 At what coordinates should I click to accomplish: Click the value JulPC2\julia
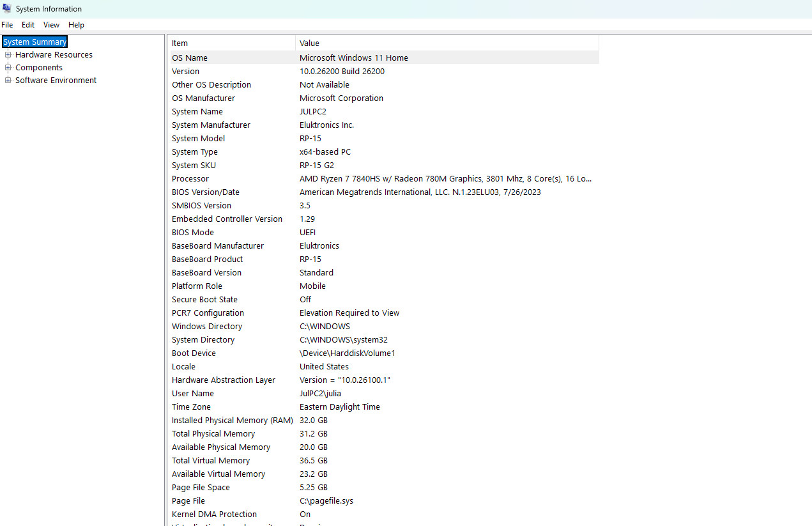point(321,394)
